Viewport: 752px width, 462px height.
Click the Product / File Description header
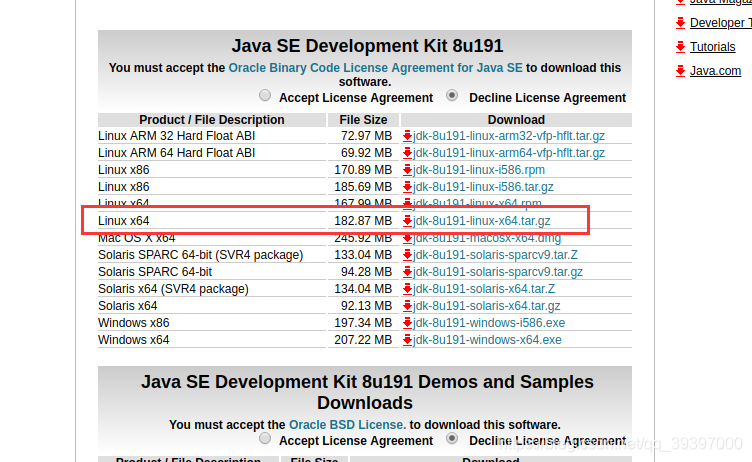click(212, 119)
